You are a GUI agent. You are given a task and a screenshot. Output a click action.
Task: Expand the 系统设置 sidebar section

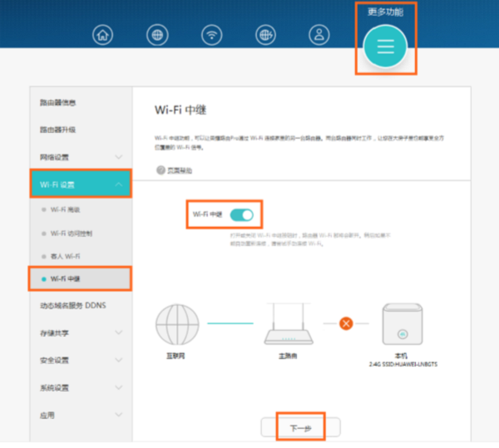coord(81,387)
